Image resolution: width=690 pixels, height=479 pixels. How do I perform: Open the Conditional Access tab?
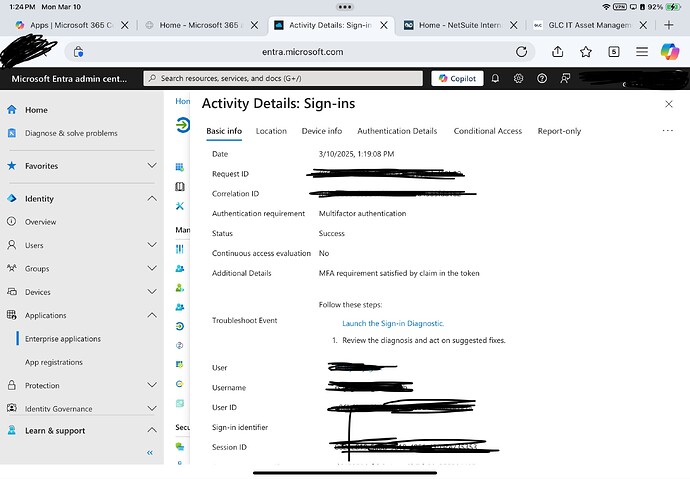tap(488, 131)
